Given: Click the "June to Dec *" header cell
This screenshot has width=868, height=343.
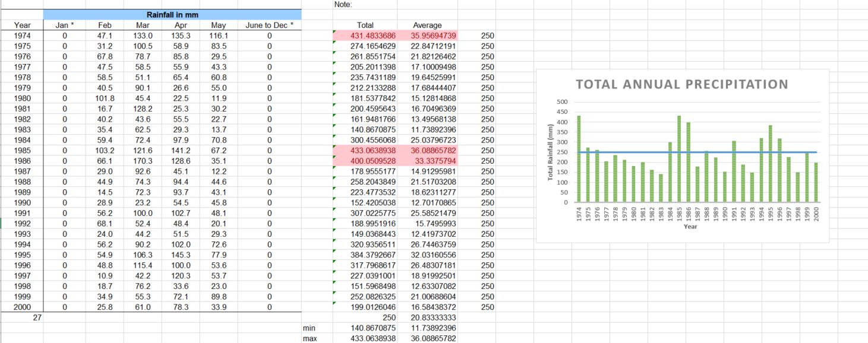Looking at the screenshot, I should click(269, 25).
